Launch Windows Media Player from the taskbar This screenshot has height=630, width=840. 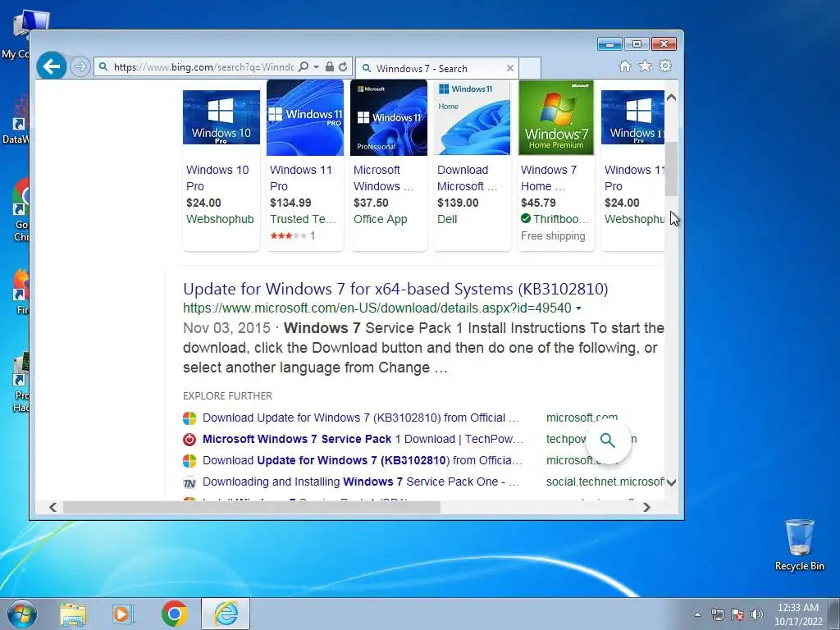click(123, 614)
